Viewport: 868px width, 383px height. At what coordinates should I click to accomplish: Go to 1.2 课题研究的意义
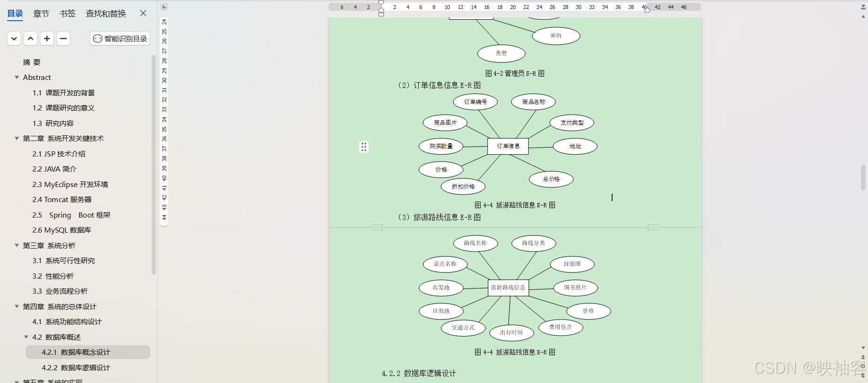tap(63, 108)
